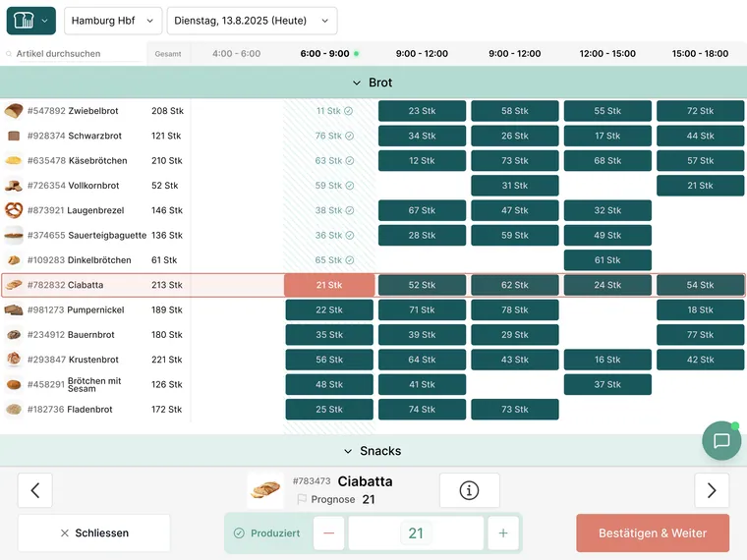The width and height of the screenshot is (747, 560).
Task: Click the Schwarzbrot thumbnail icon
Action: (14, 136)
